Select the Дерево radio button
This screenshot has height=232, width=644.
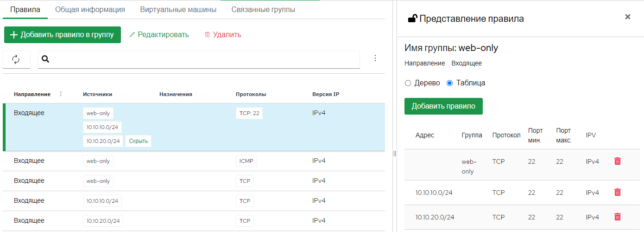coord(408,83)
